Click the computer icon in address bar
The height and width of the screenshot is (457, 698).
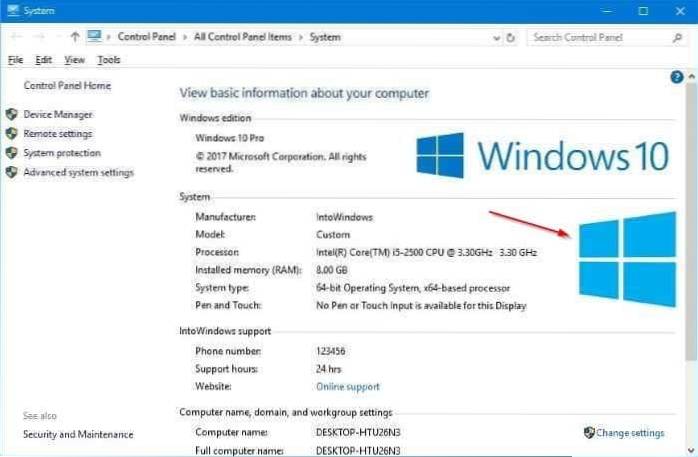point(95,37)
